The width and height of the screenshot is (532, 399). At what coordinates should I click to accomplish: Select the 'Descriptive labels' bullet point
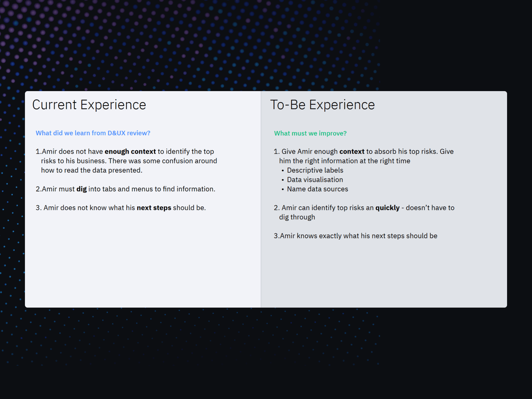[315, 170]
